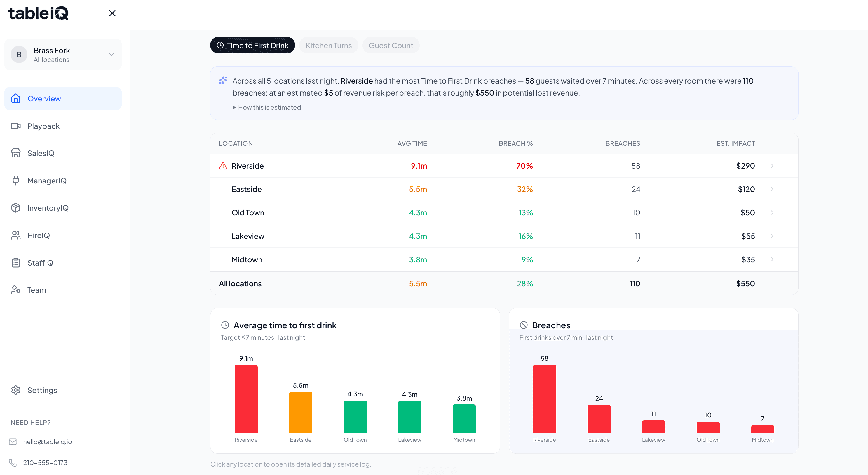Open Team in the sidebar
The width and height of the screenshot is (868, 475).
pos(63,290)
